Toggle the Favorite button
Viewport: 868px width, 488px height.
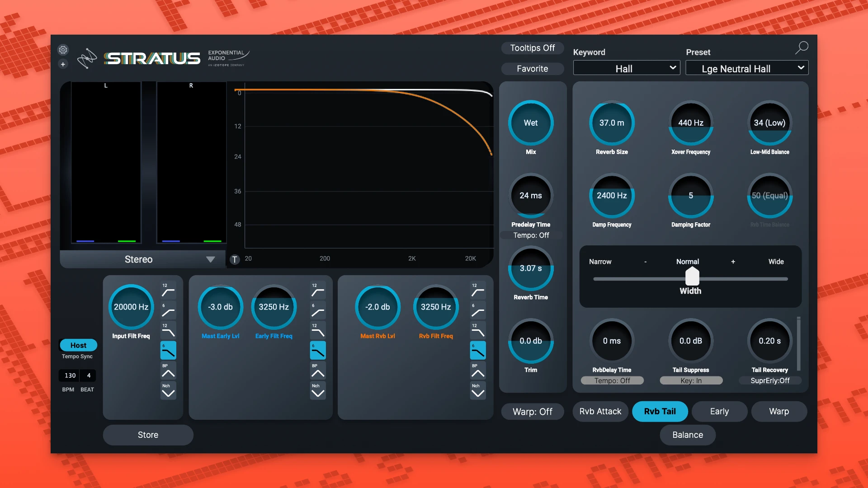tap(532, 69)
